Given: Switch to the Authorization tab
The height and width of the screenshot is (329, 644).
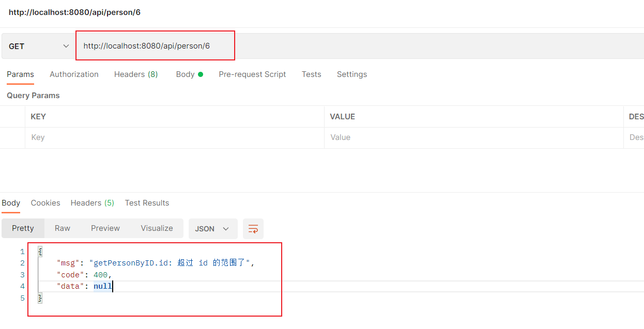Looking at the screenshot, I should tap(74, 74).
